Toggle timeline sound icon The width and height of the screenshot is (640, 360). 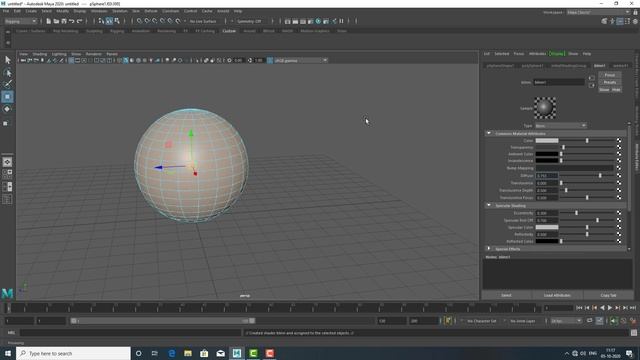coord(613,321)
